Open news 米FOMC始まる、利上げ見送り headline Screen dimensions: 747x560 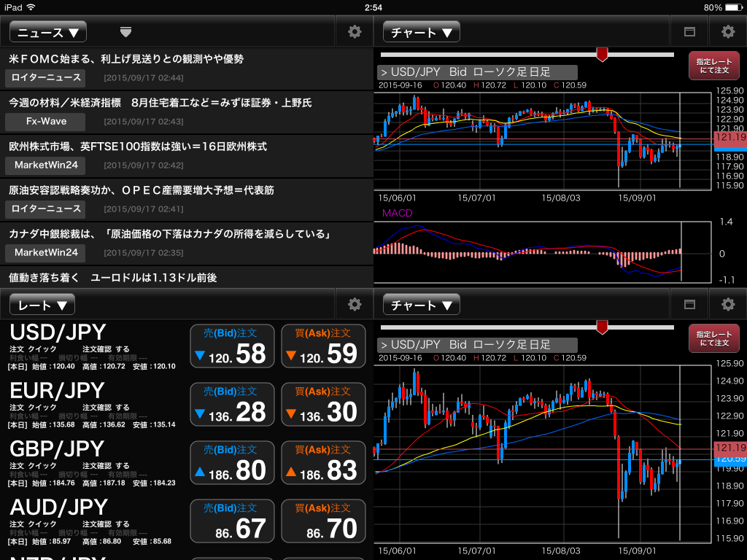click(126, 59)
